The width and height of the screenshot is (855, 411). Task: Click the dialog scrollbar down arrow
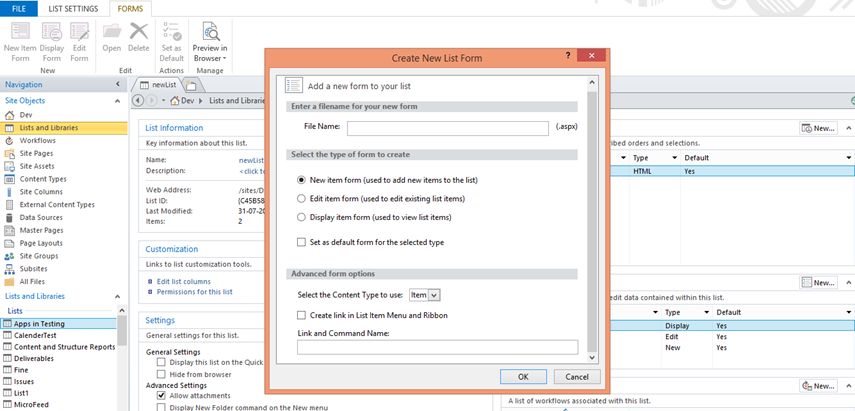pos(592,358)
